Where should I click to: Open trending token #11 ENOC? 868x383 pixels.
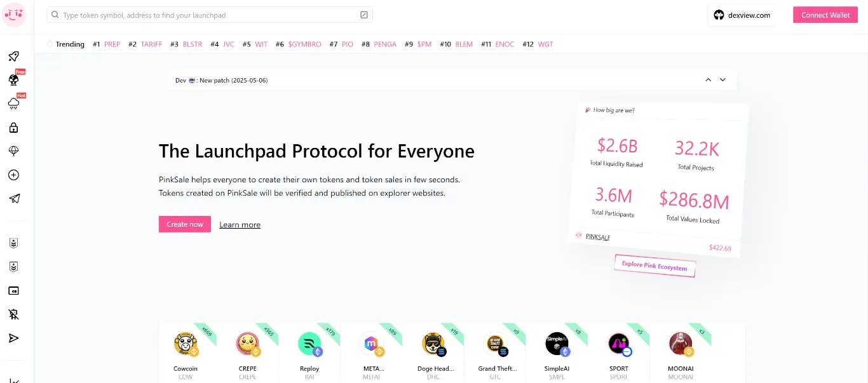pos(498,44)
